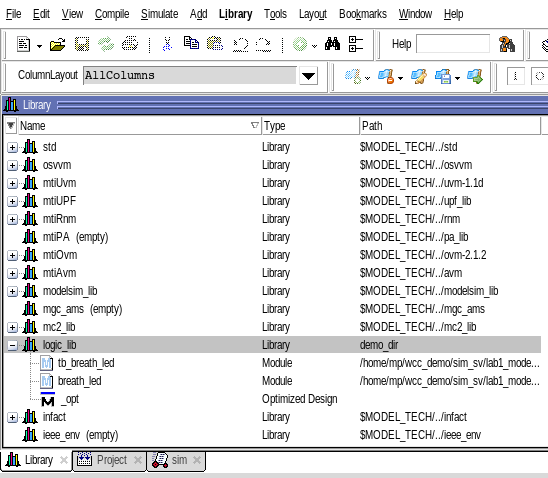Image resolution: width=548 pixels, height=478 pixels.
Task: Open the ColumnLayout dropdown arrow
Action: (308, 76)
